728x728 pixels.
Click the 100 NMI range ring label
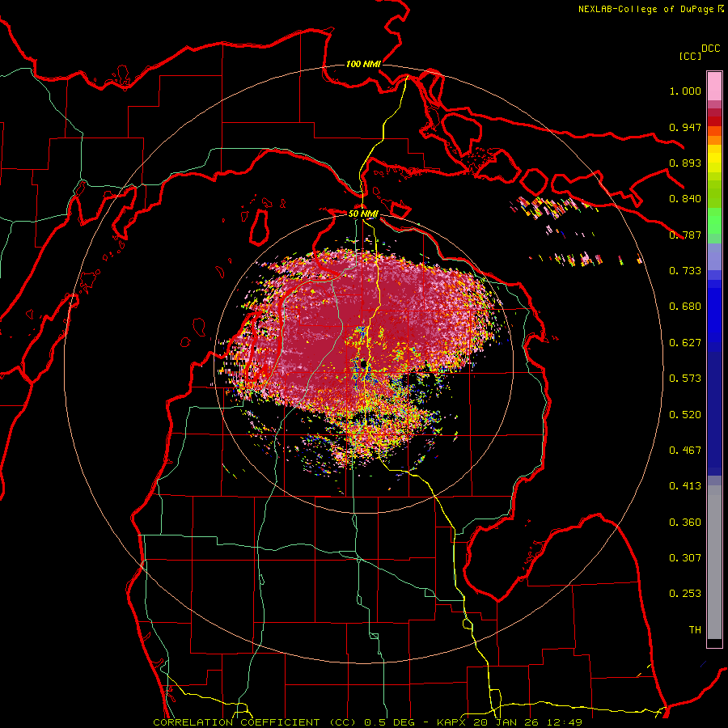(363, 64)
